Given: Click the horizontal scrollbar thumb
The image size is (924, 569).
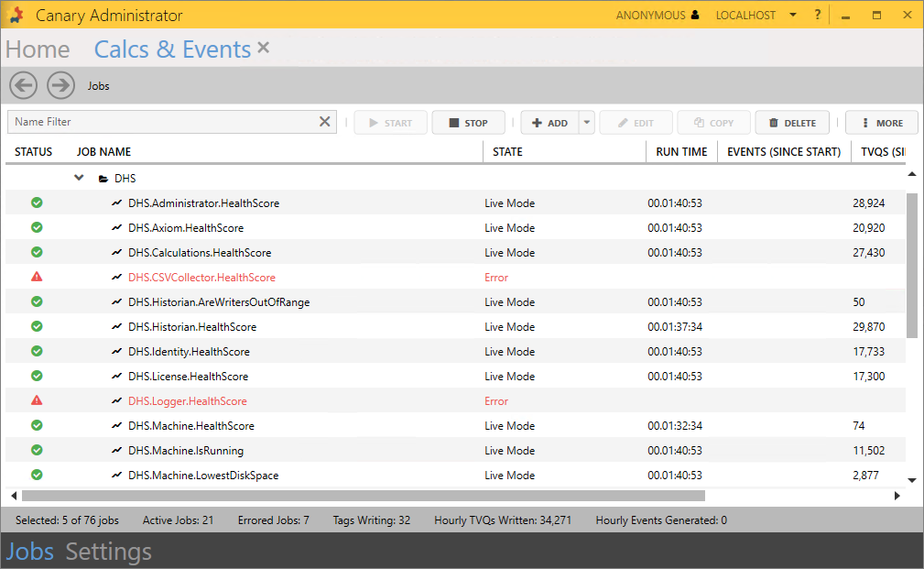Looking at the screenshot, I should point(362,496).
